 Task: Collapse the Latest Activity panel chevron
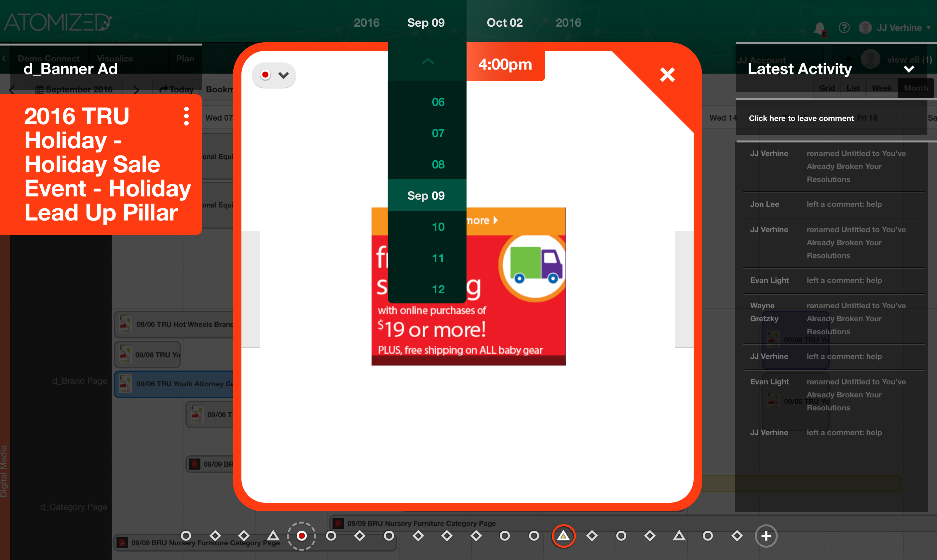[909, 69]
